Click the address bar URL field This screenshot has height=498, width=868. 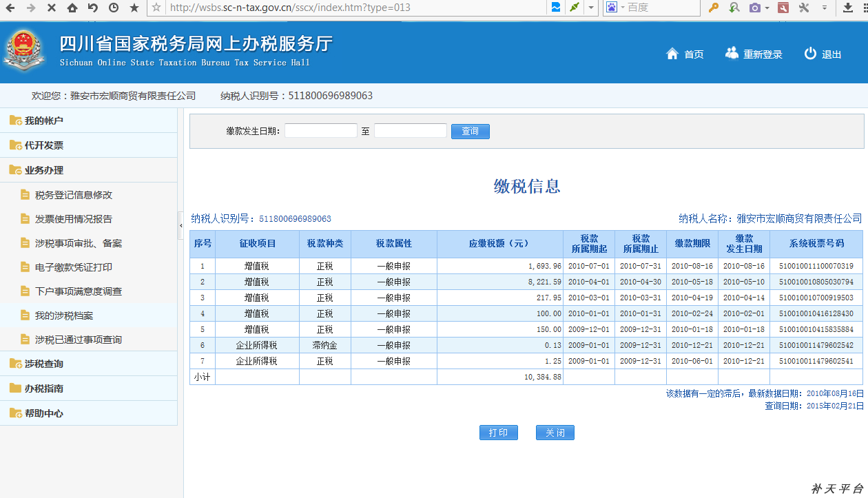click(x=355, y=8)
